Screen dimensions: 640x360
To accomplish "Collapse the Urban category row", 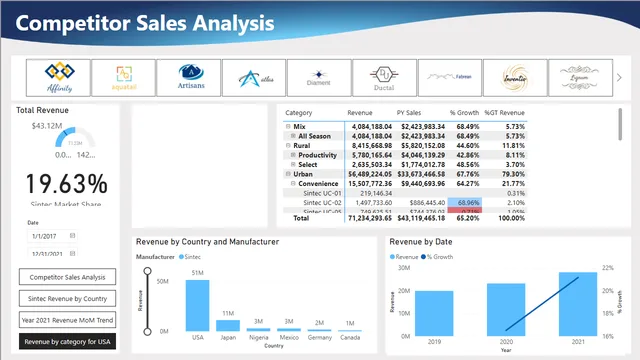I will pyautogui.click(x=288, y=174).
